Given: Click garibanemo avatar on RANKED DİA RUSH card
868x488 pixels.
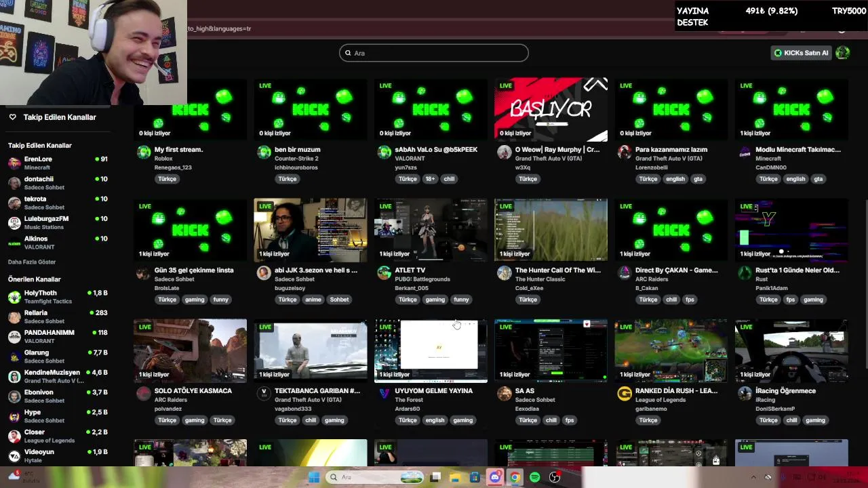Looking at the screenshot, I should coord(625,394).
